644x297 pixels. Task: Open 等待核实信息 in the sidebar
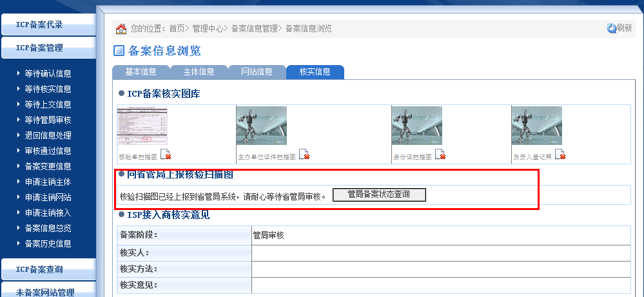pyautogui.click(x=48, y=89)
